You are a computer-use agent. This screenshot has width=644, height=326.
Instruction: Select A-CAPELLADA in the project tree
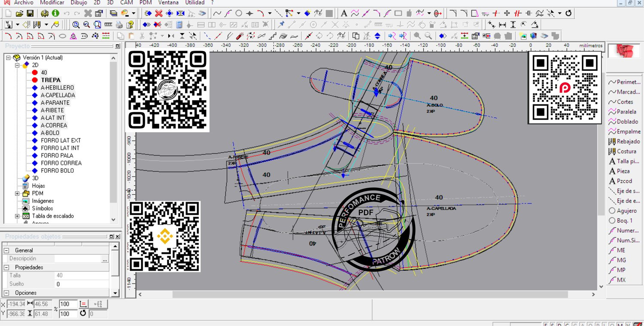(58, 95)
